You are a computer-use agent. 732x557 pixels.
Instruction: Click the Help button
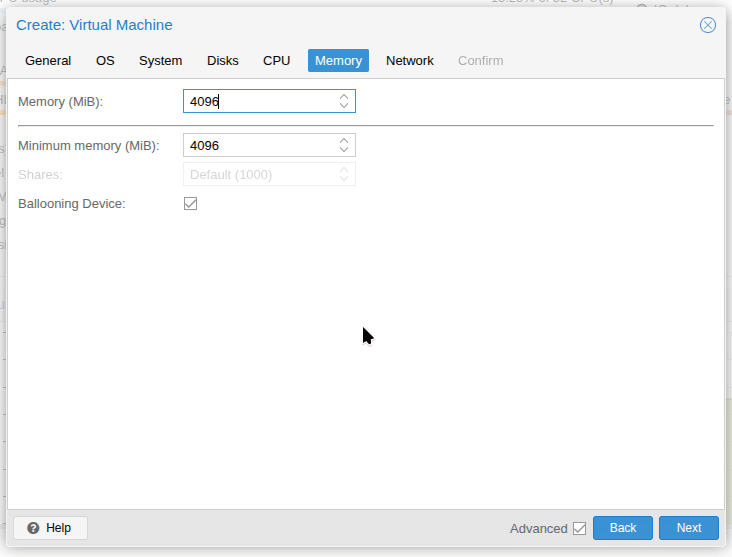coord(50,528)
